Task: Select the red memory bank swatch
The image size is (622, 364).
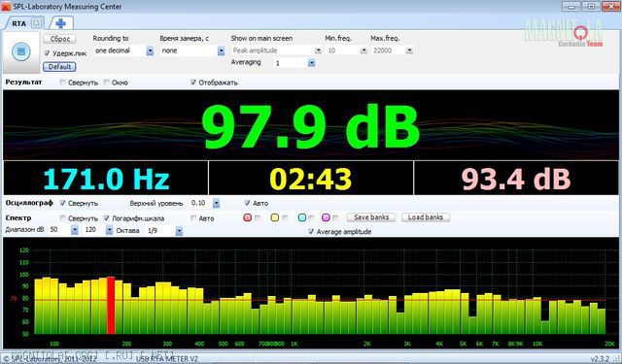Action: click(248, 217)
